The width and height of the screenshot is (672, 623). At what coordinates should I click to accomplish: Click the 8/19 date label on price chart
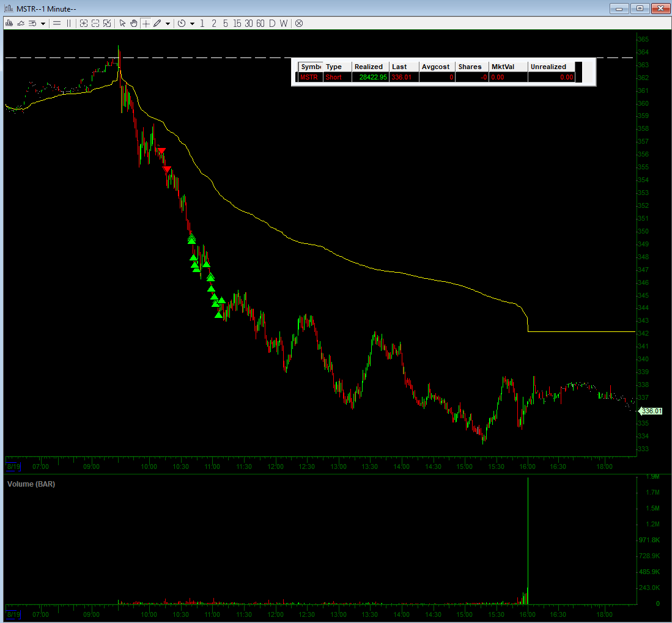[13, 466]
